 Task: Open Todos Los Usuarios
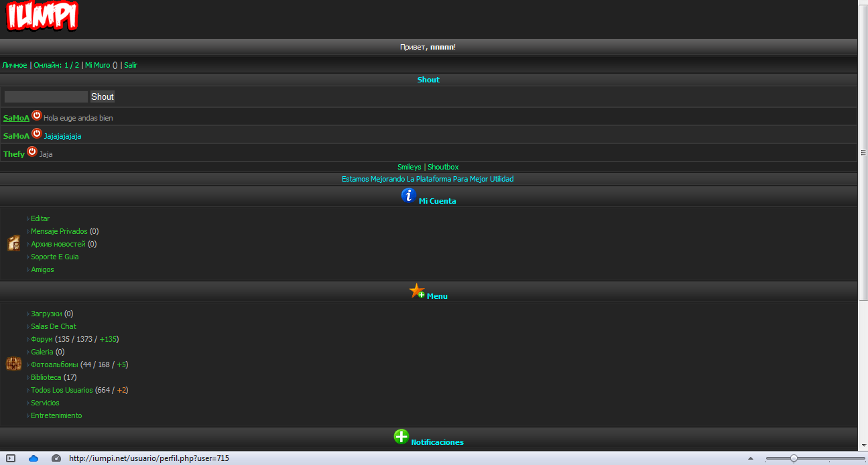click(x=62, y=390)
